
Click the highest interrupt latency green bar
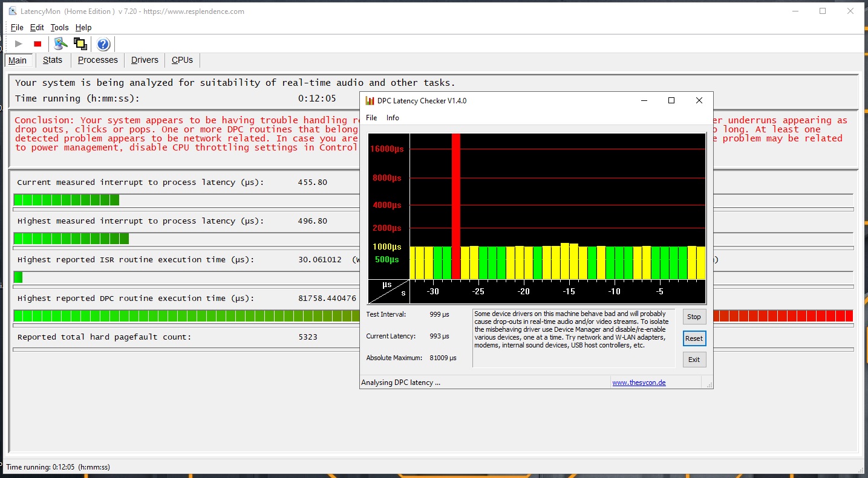pos(71,239)
